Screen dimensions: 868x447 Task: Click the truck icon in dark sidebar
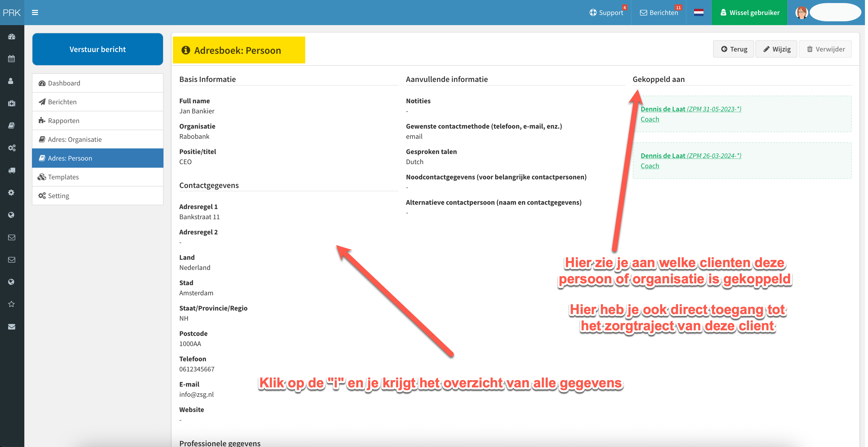12,170
